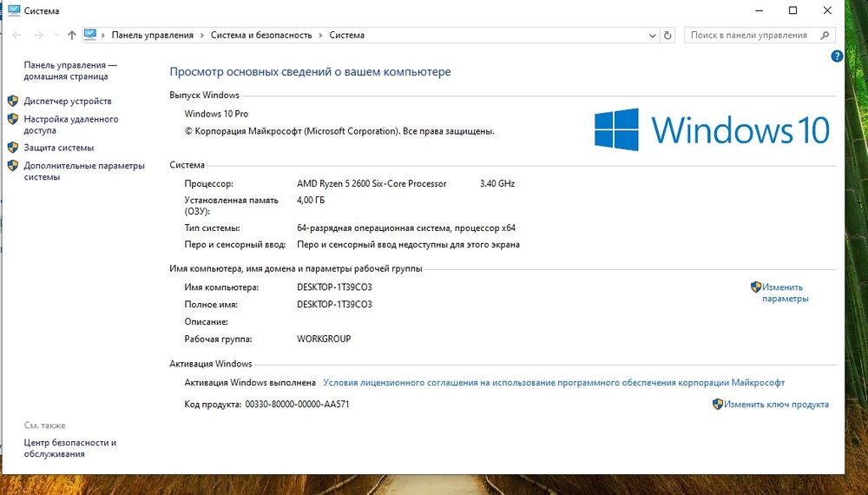Click the Forward navigation arrow
This screenshot has width=868, height=495.
(x=39, y=35)
